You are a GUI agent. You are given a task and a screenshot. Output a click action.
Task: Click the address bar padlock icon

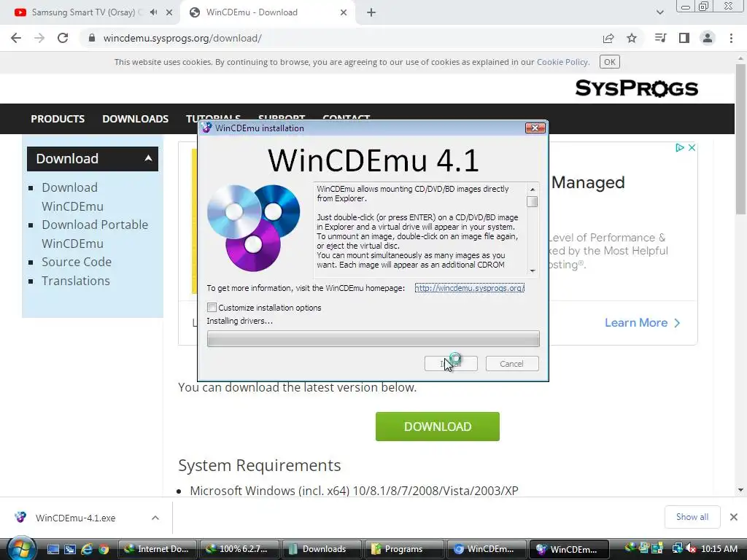[x=92, y=38]
